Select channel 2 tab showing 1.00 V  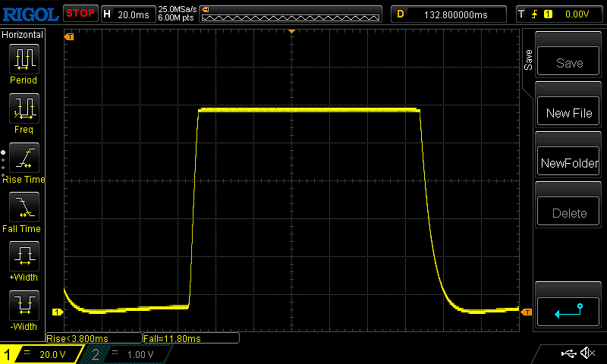tap(126, 354)
